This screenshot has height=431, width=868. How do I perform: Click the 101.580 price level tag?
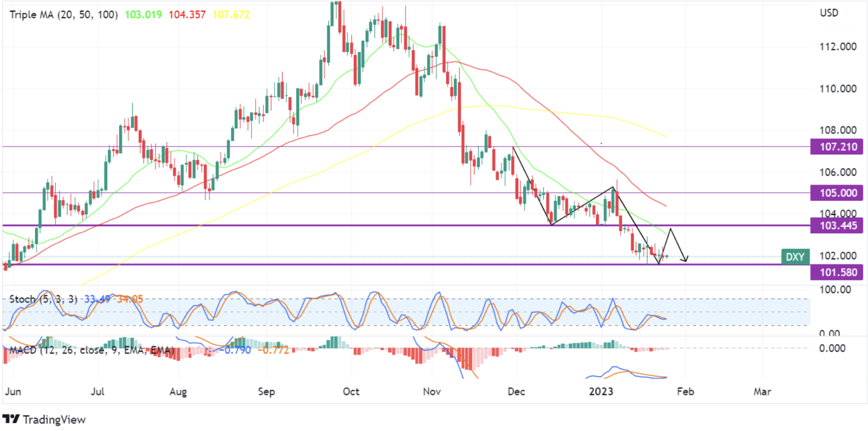[838, 272]
